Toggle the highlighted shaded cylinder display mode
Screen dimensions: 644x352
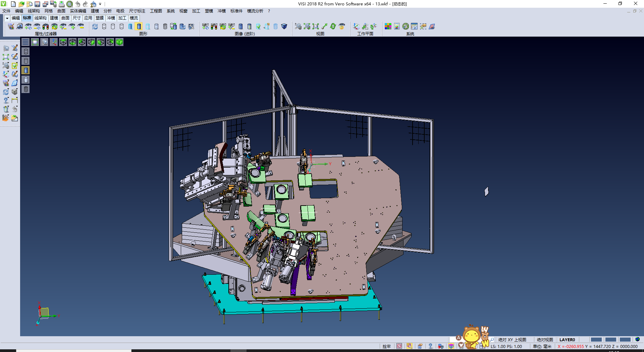pos(139,27)
